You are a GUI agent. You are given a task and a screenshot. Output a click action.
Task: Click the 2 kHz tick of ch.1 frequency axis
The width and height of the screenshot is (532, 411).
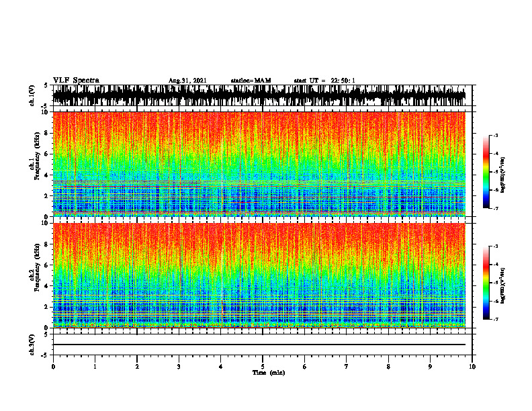[x=47, y=196]
